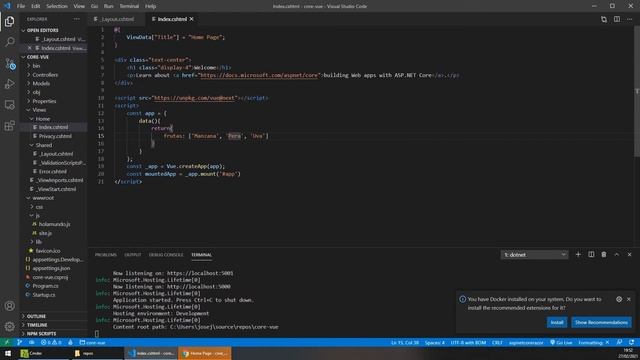The width and height of the screenshot is (640, 360).
Task: Open Remote Explorer view in activity bar
Action: click(x=9, y=105)
